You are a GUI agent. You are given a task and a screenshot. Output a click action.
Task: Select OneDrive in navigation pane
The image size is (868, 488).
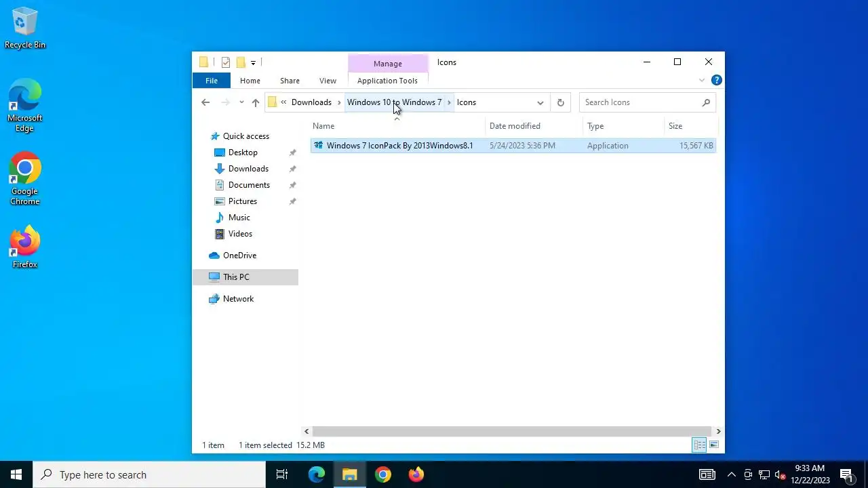click(x=239, y=256)
